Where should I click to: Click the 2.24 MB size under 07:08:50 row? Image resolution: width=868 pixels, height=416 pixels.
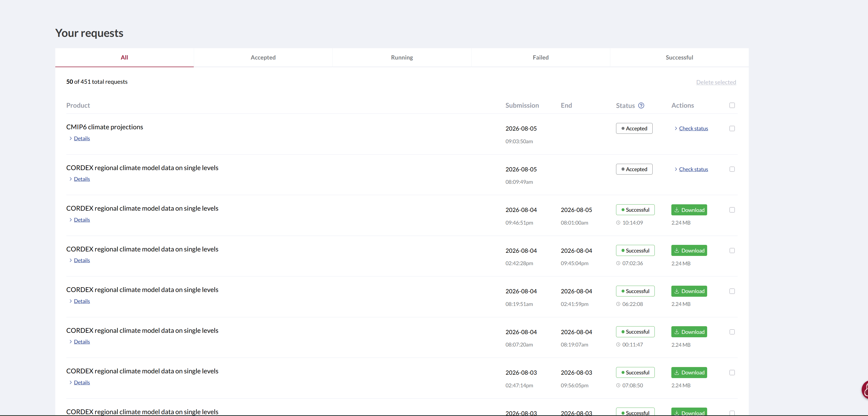point(681,385)
